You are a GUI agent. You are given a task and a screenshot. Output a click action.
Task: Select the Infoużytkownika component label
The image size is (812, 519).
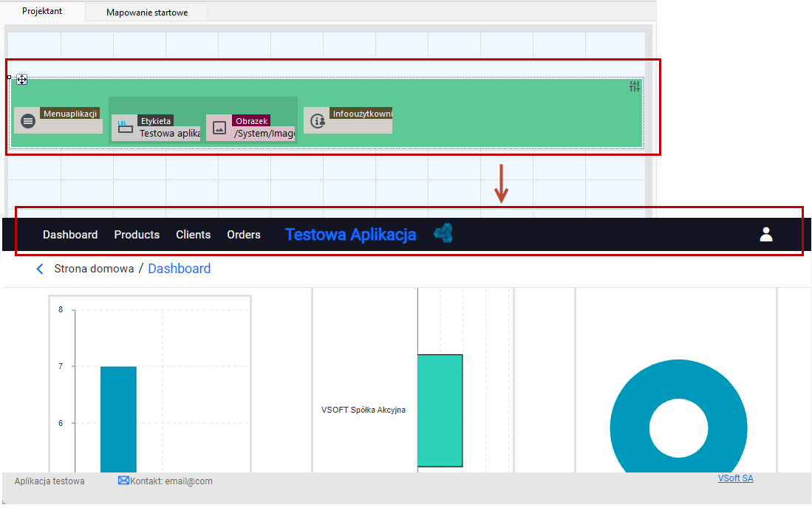point(362,113)
